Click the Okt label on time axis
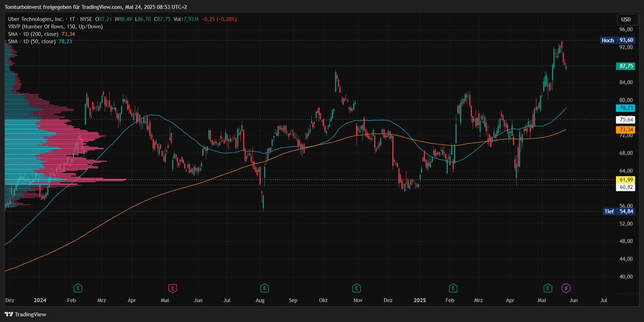Screen dimensions: 644x322 (323, 300)
